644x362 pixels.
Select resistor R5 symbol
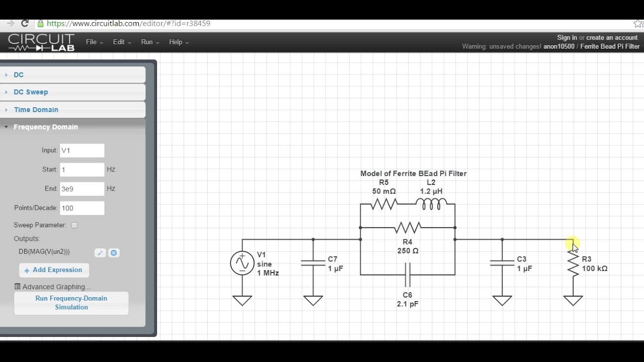[384, 204]
